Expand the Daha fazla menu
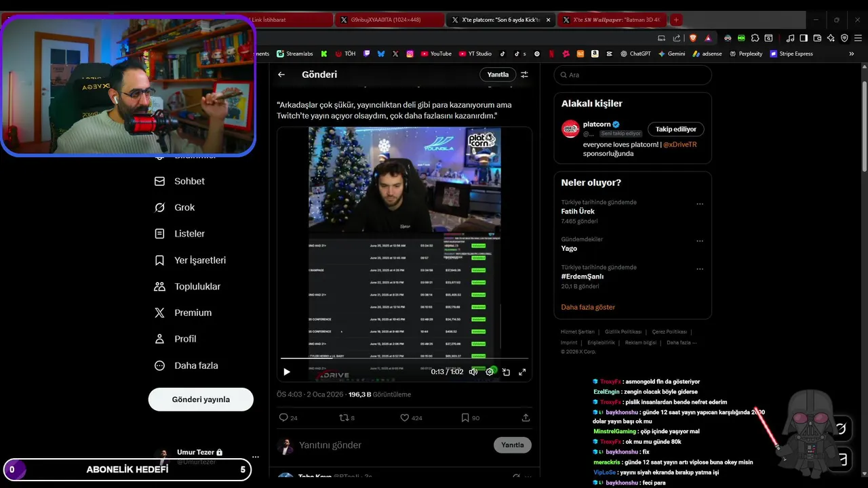The height and width of the screenshot is (488, 868). click(186, 365)
